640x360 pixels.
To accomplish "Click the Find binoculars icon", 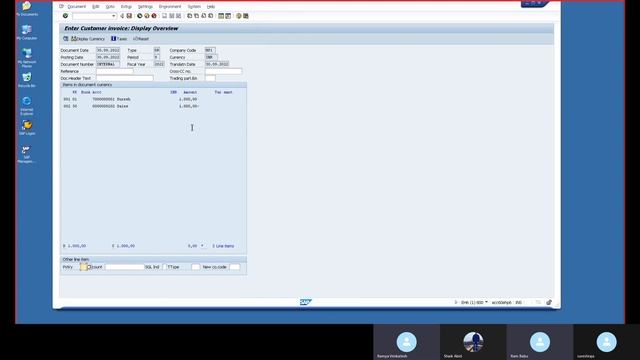I will 171,16.
